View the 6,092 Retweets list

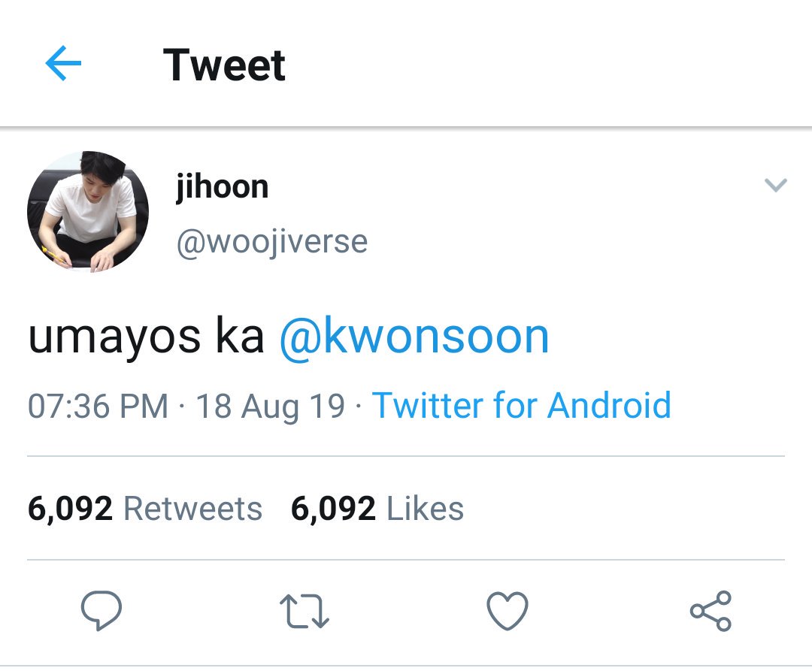click(145, 508)
